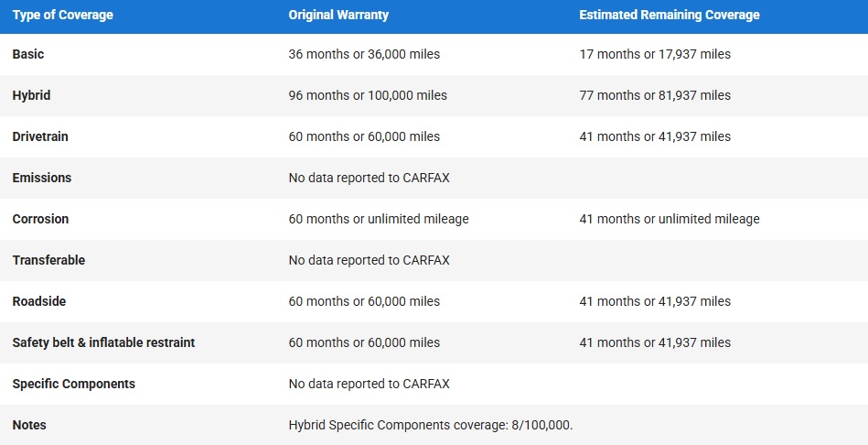Click the 41 months or unlimited mileage cell
Image resolution: width=868 pixels, height=445 pixels.
[670, 219]
